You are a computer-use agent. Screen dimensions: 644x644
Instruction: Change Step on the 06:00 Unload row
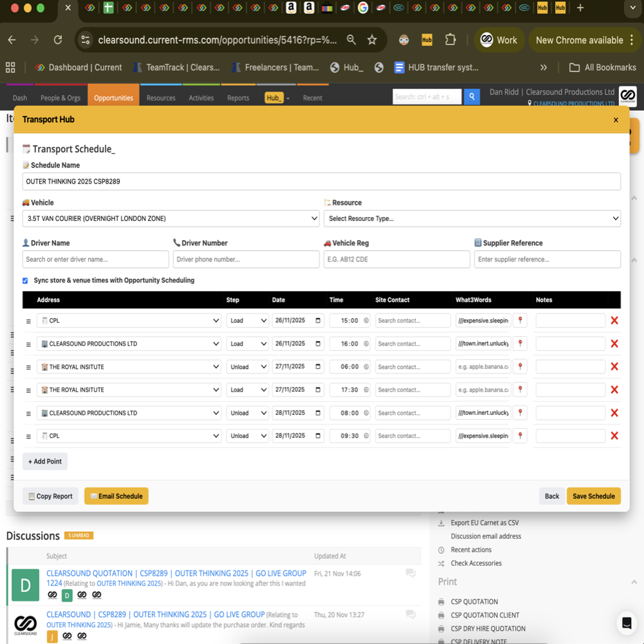pos(248,367)
